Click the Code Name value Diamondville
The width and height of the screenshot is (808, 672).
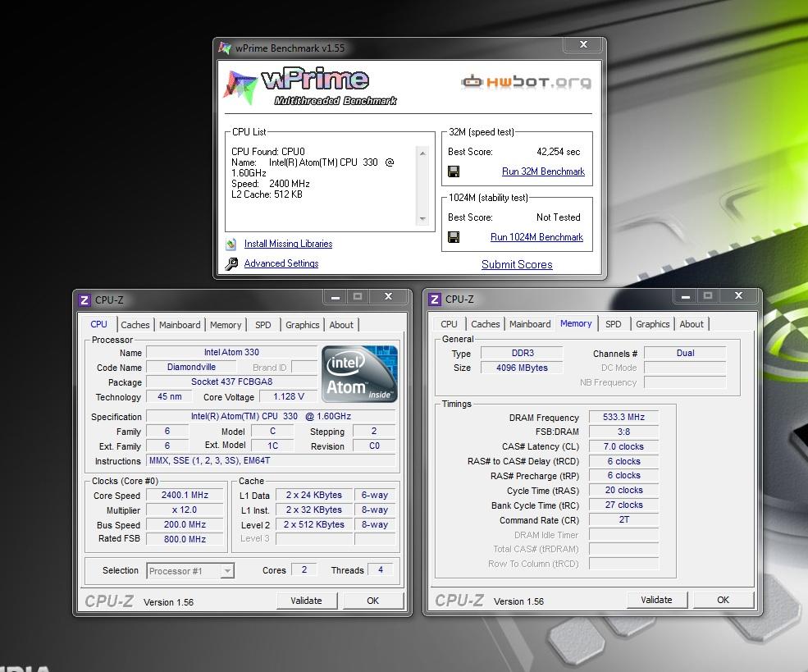(191, 367)
